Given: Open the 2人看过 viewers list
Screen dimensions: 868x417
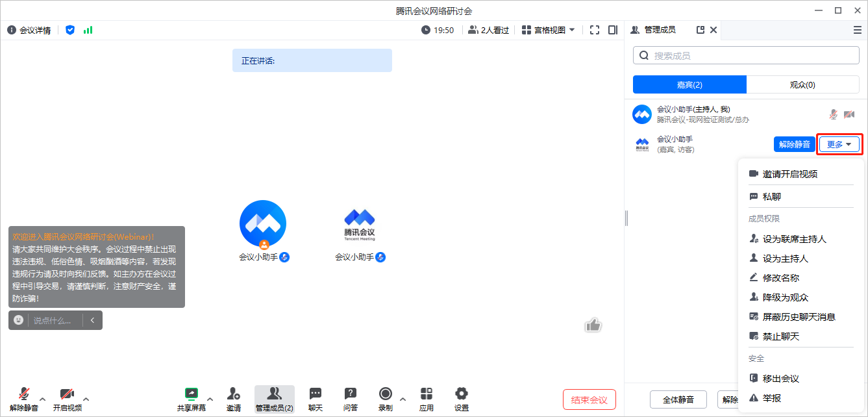Looking at the screenshot, I should click(488, 30).
